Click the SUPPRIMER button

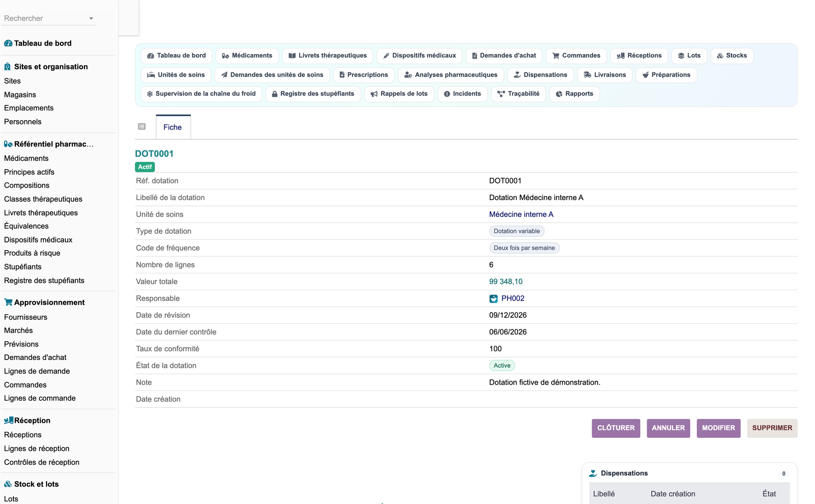point(772,428)
